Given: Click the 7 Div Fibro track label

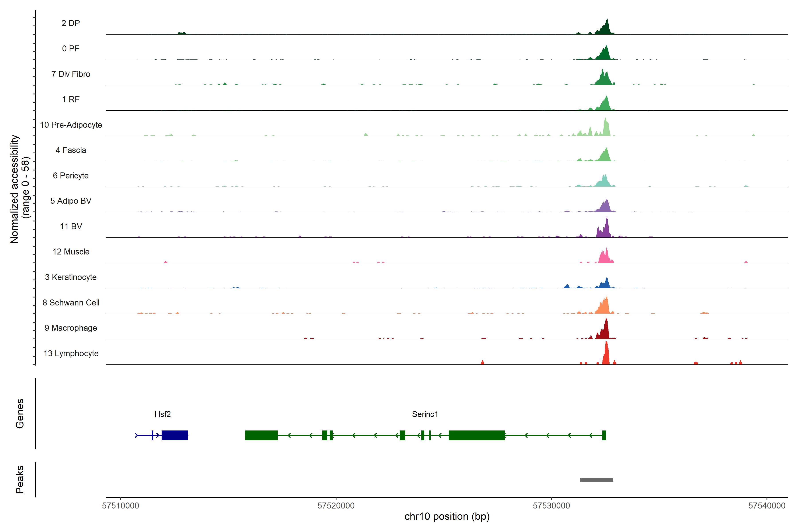Looking at the screenshot, I should click(70, 74).
